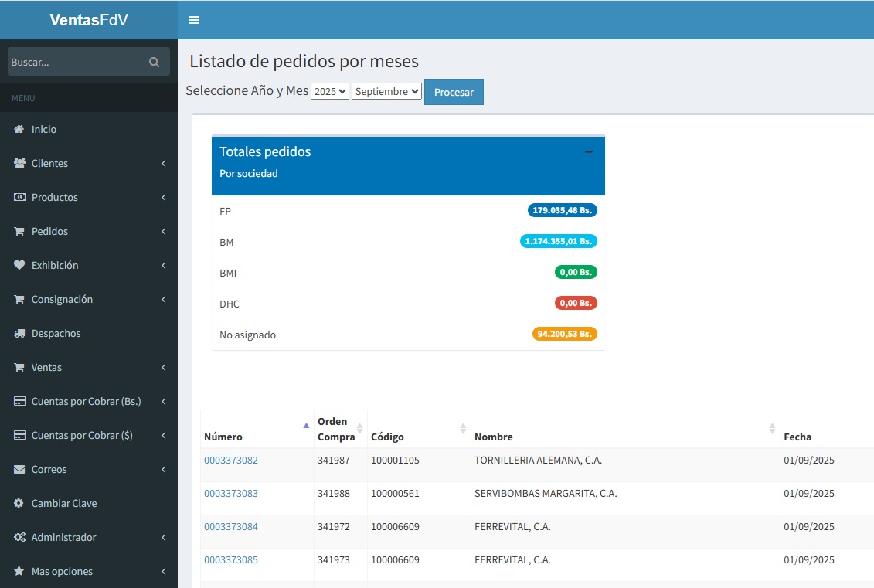874x588 pixels.
Task: Click the gear icon beside Cambiar Clave
Action: pos(19,503)
